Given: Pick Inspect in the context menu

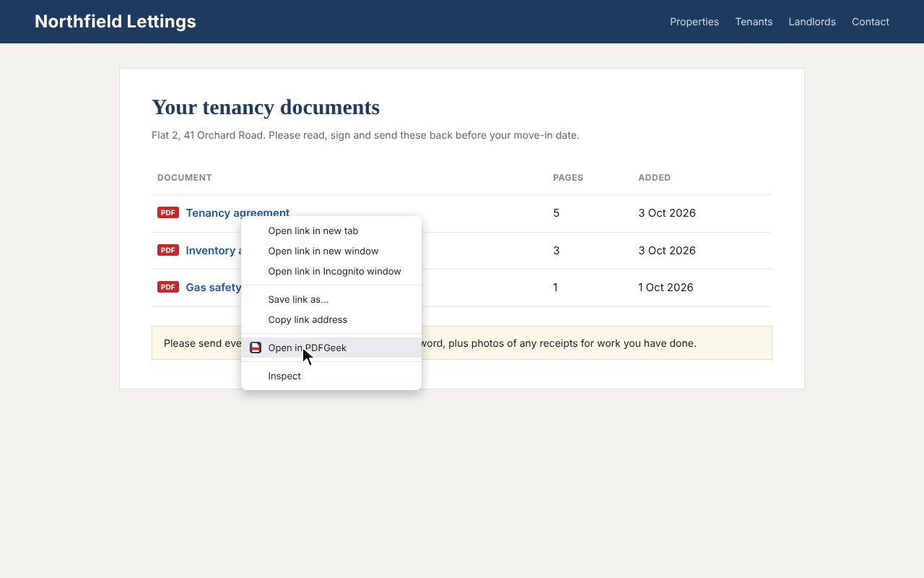Looking at the screenshot, I should click(x=331, y=376).
